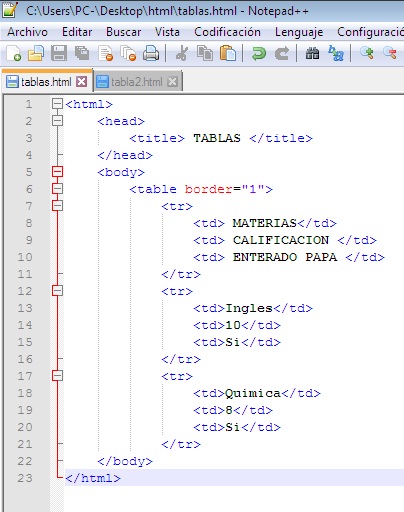404x512 pixels.
Task: Collapse the tr fold on line 17
Action: coord(57,376)
